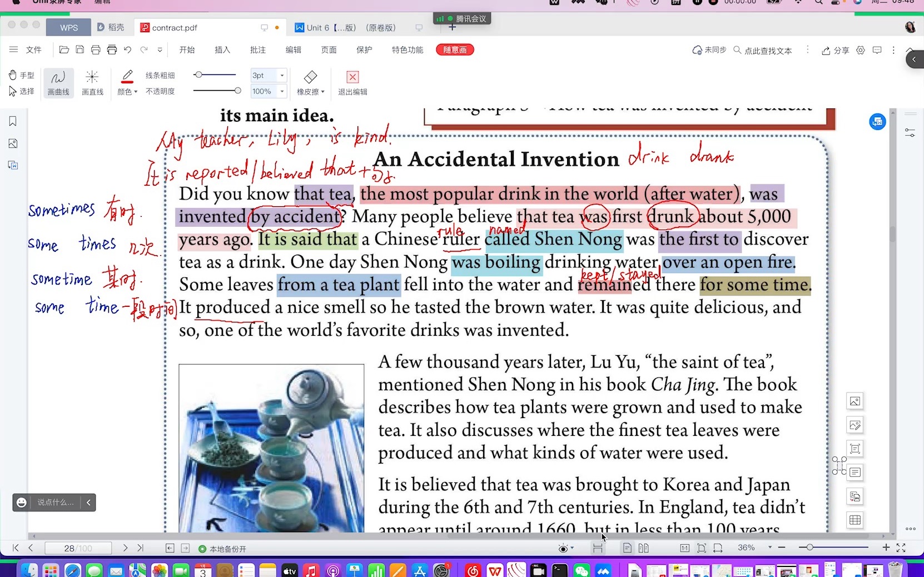This screenshot has width=924, height=577.
Task: Click the 分享 share button
Action: [835, 51]
